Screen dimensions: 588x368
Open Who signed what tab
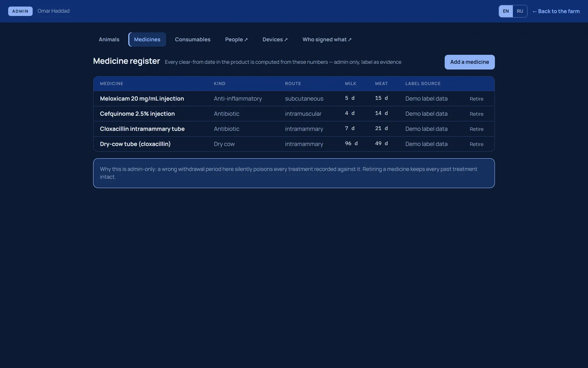click(327, 39)
